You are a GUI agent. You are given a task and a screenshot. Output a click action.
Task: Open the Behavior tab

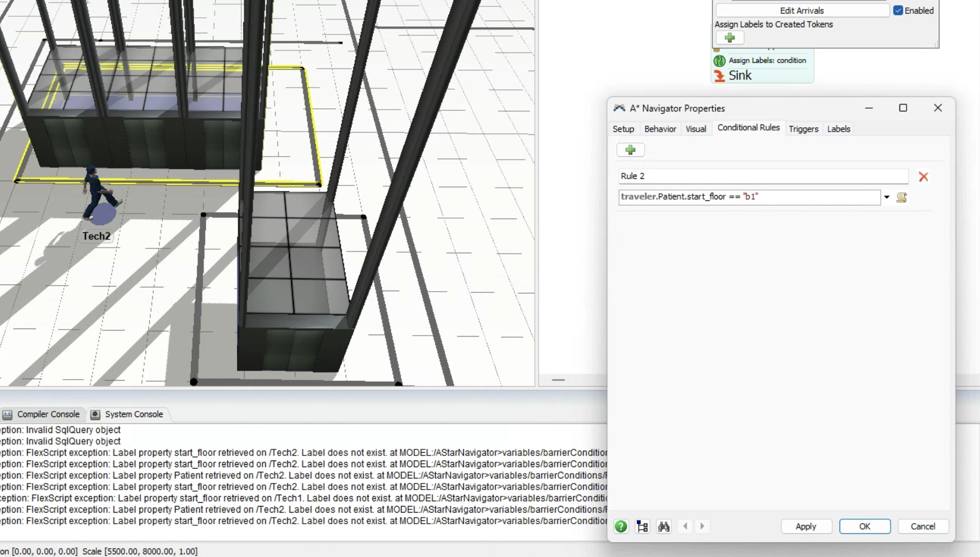click(x=660, y=129)
